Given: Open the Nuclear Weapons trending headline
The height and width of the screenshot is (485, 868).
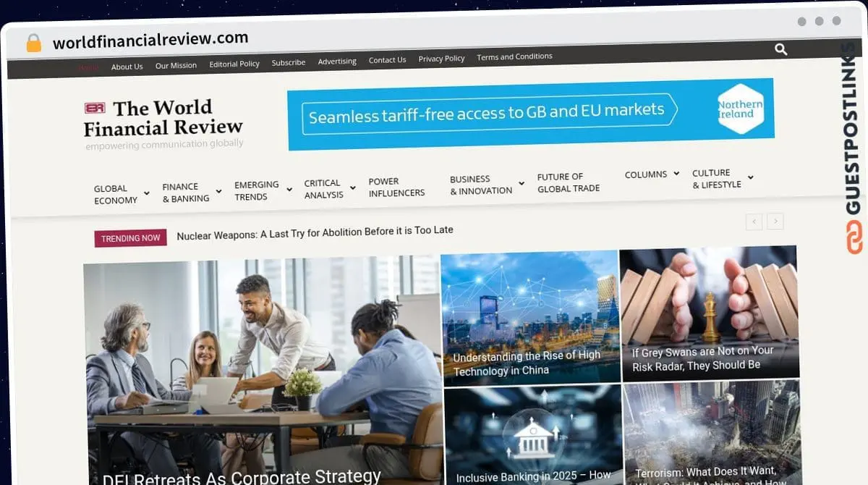Looking at the screenshot, I should (x=315, y=233).
